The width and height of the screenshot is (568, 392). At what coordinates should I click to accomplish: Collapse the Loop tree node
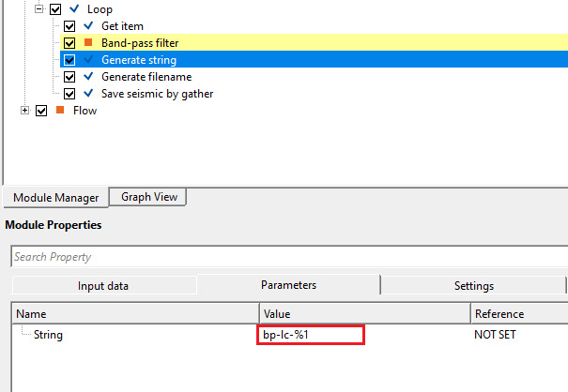coord(39,9)
